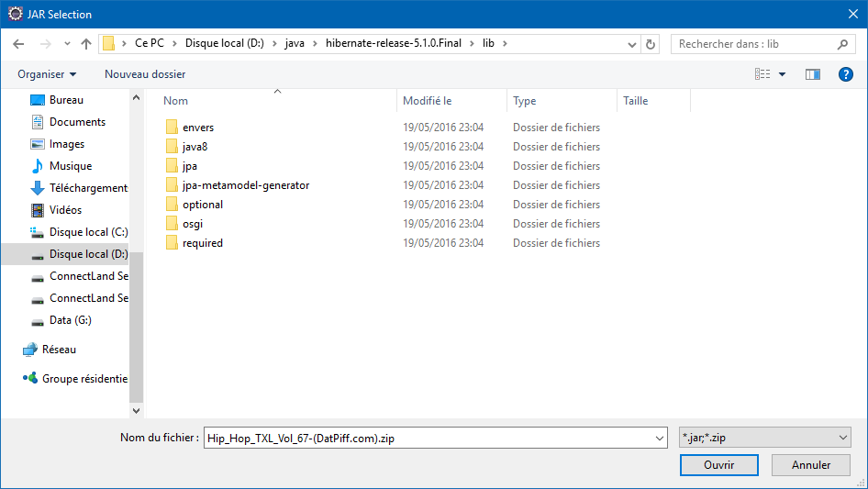Click the JAR Selection title bar icon
This screenshot has width=868, height=489.
pyautogui.click(x=16, y=14)
